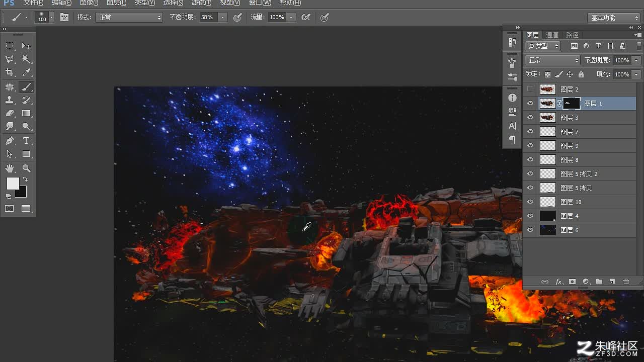Open the 选择(S) menu

click(173, 3)
